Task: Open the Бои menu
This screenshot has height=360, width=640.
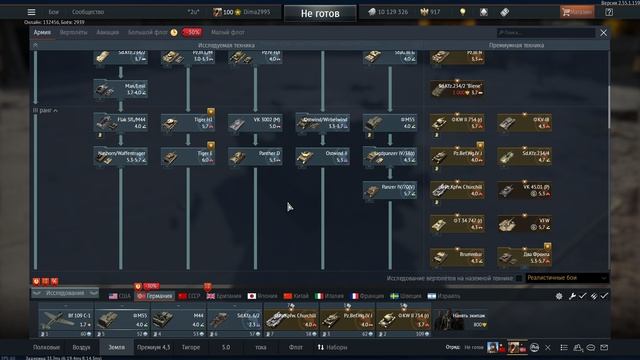Action: pyautogui.click(x=53, y=12)
